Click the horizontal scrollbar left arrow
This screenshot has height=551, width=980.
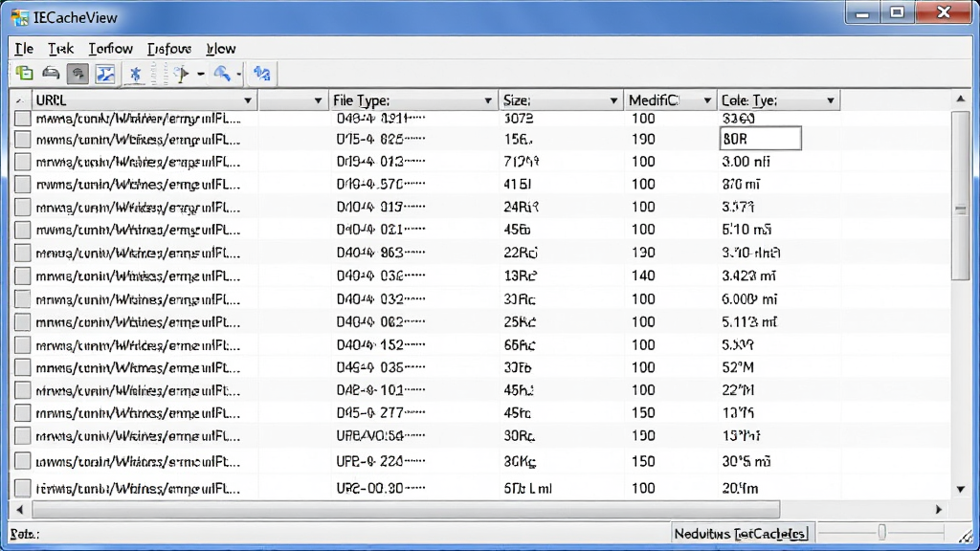pos(19,510)
